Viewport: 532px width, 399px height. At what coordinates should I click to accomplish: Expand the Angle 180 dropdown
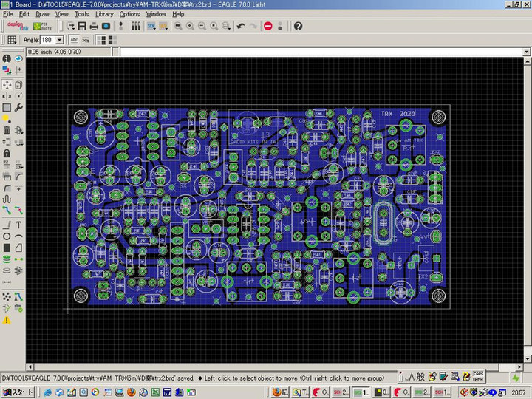click(x=60, y=40)
